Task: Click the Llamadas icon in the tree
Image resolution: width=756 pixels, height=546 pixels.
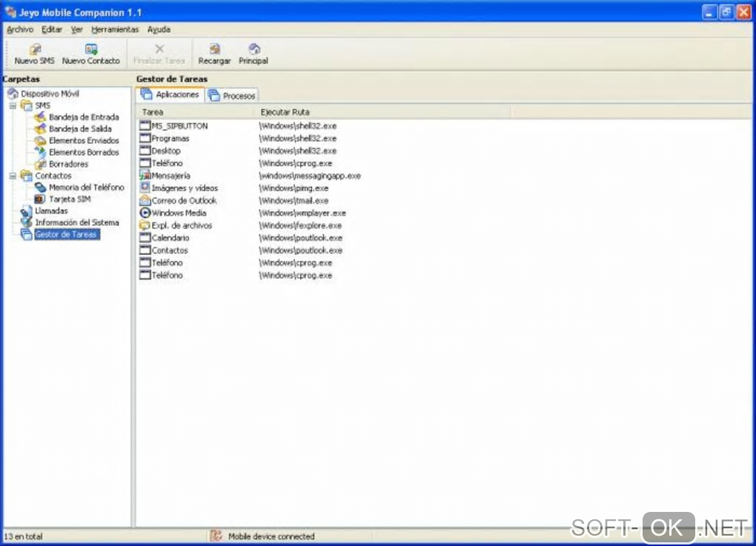Action: pos(27,211)
